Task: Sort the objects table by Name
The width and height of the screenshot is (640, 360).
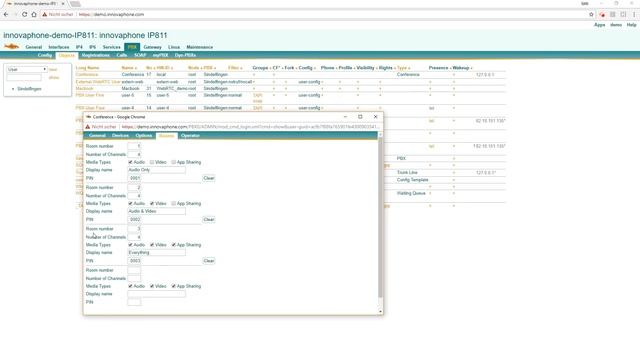Action: click(x=128, y=68)
